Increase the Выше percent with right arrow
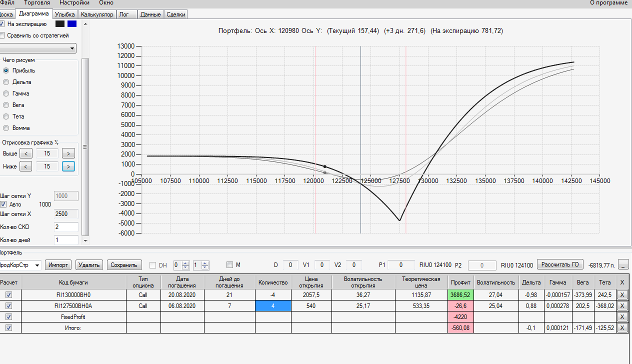The image size is (632, 364). point(68,153)
